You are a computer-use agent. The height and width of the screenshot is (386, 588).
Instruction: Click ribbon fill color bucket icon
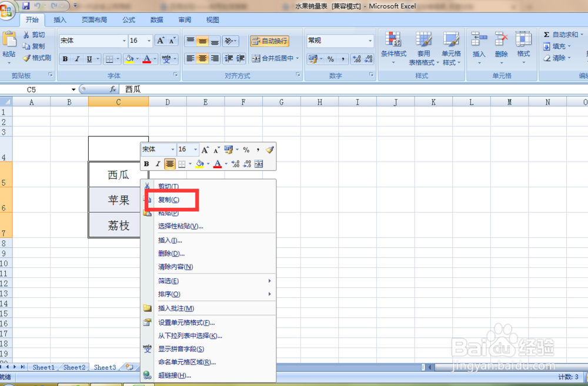(129, 59)
